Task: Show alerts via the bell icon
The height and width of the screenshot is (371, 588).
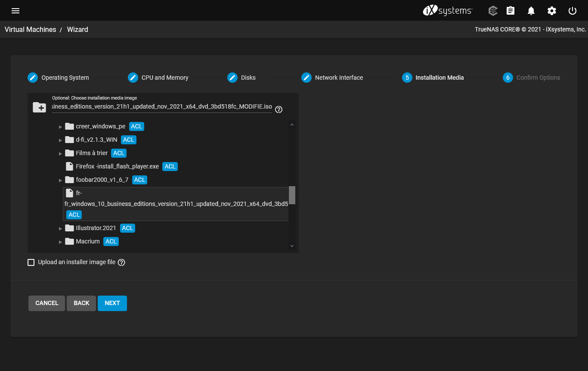Action: (531, 11)
